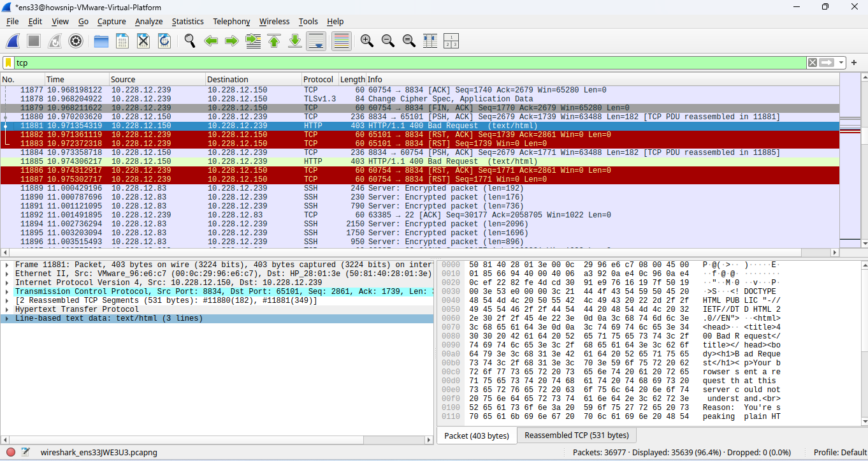Image resolution: width=868 pixels, height=461 pixels.
Task: Zoom in the main window text
Action: 367,41
